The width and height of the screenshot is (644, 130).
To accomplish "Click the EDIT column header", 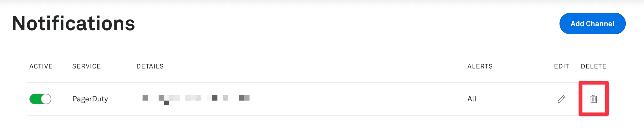I will point(561,66).
